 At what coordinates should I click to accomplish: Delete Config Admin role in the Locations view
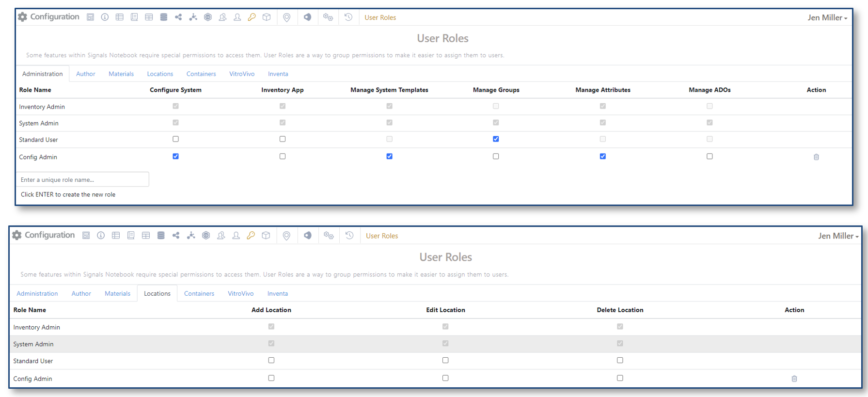794,379
